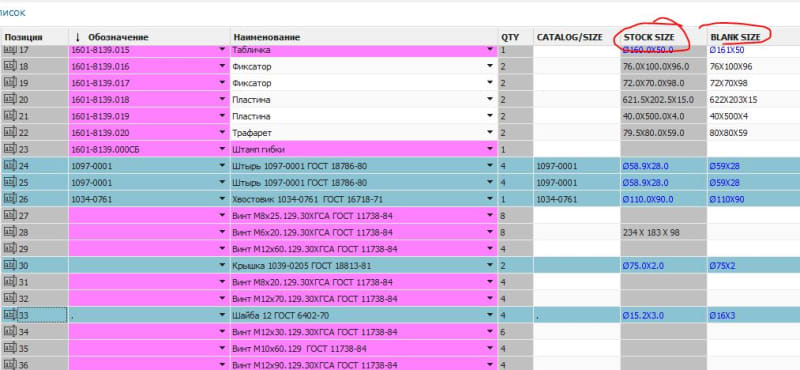
Task: Click stock size cell 76.0X100.0X96.0
Action: (x=663, y=66)
